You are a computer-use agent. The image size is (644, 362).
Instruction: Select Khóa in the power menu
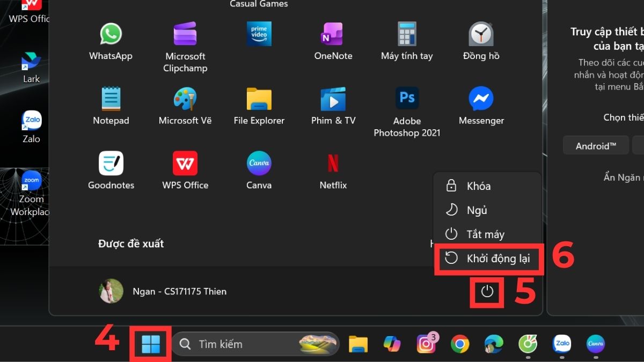pos(487,186)
